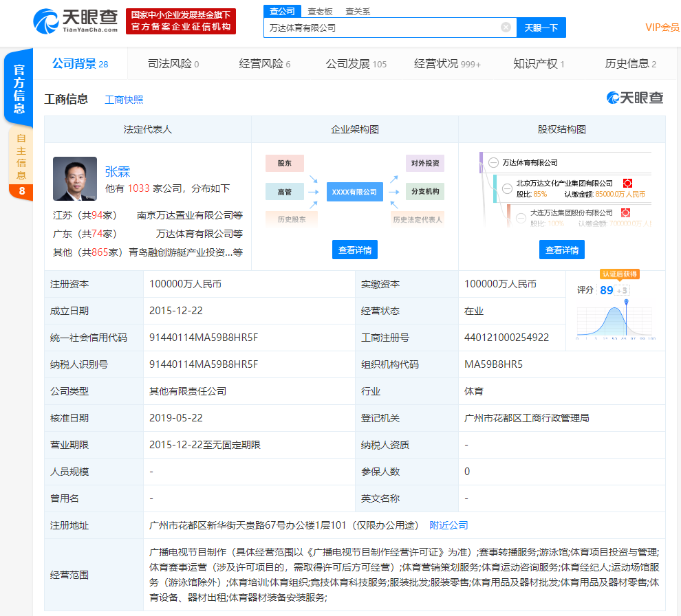Click the 高管 box in the structure diagram

[x=284, y=192]
